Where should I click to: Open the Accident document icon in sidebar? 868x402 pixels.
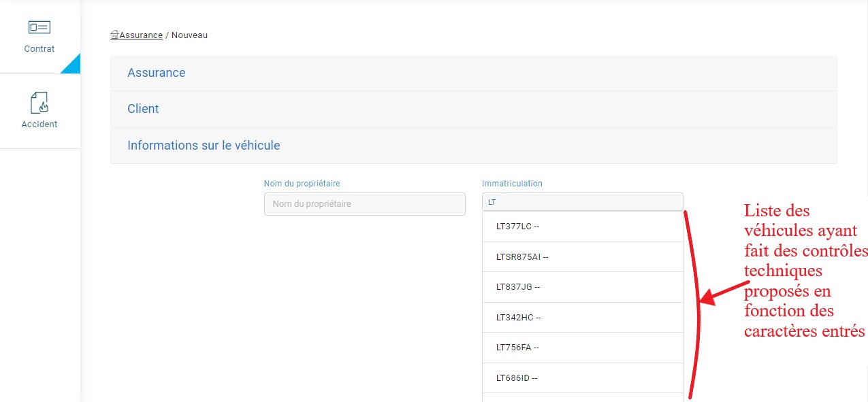pos(39,103)
